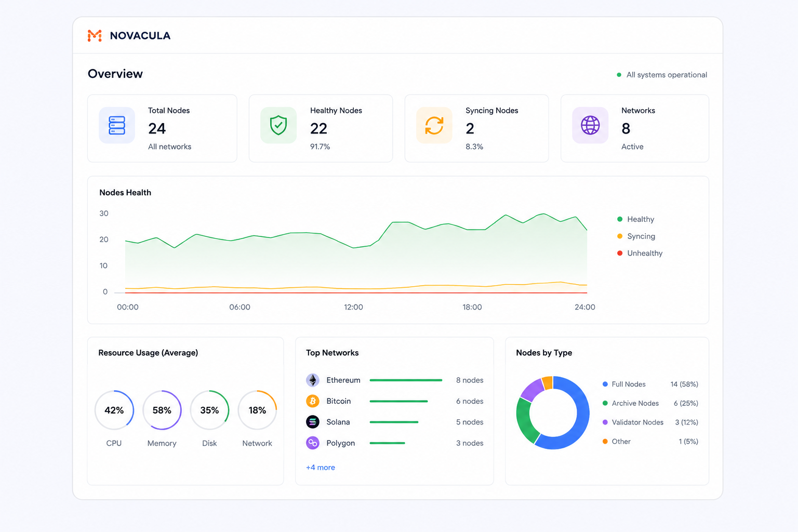Click the Ethereum progress bar
The width and height of the screenshot is (798, 532).
point(406,380)
